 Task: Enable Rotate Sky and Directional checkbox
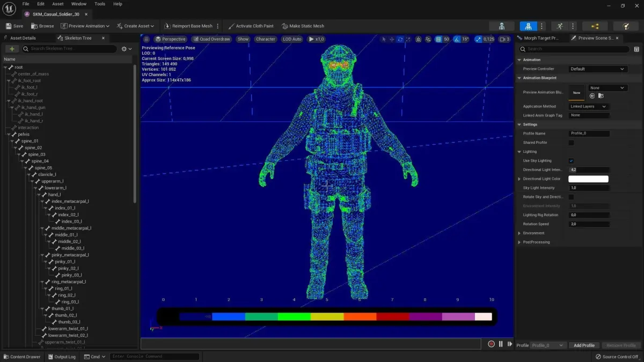(571, 197)
